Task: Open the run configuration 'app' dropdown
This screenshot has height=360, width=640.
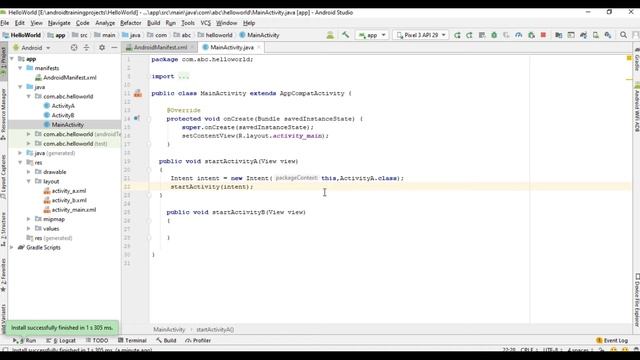Action: click(x=372, y=35)
